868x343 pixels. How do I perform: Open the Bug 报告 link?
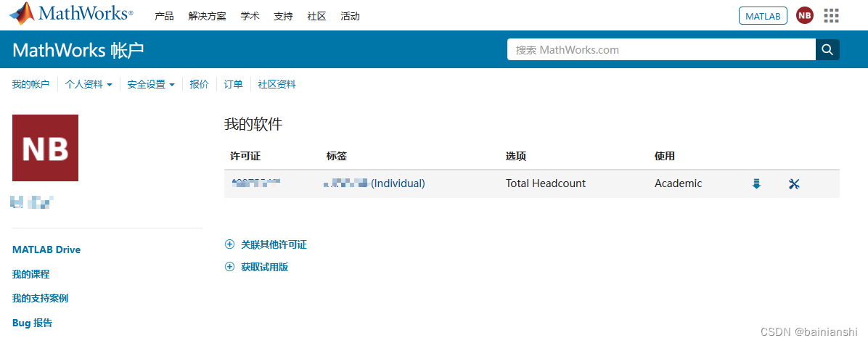click(x=32, y=323)
